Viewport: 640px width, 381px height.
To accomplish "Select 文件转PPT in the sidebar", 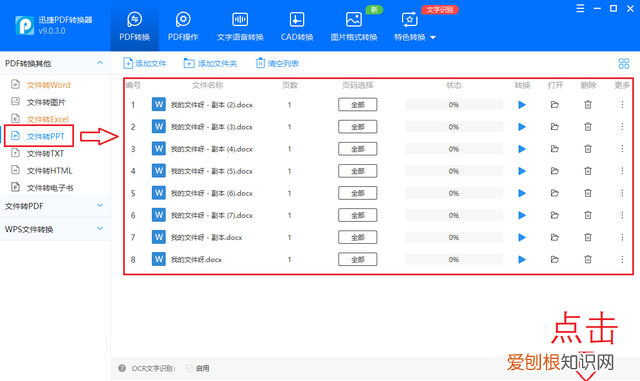I will [x=46, y=136].
